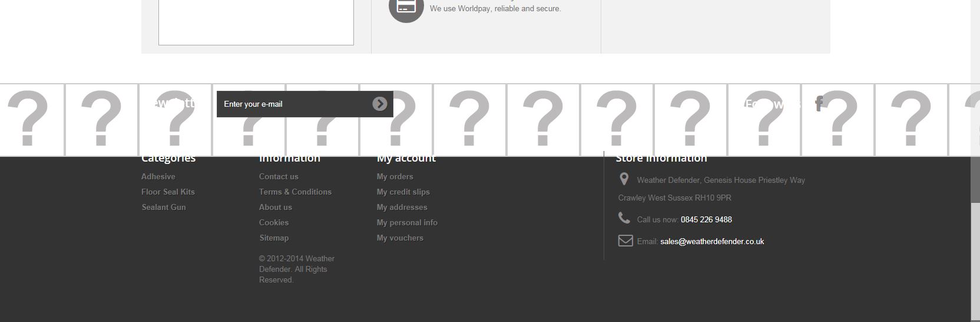Open My vouchers
This screenshot has height=322, width=980.
pos(400,238)
